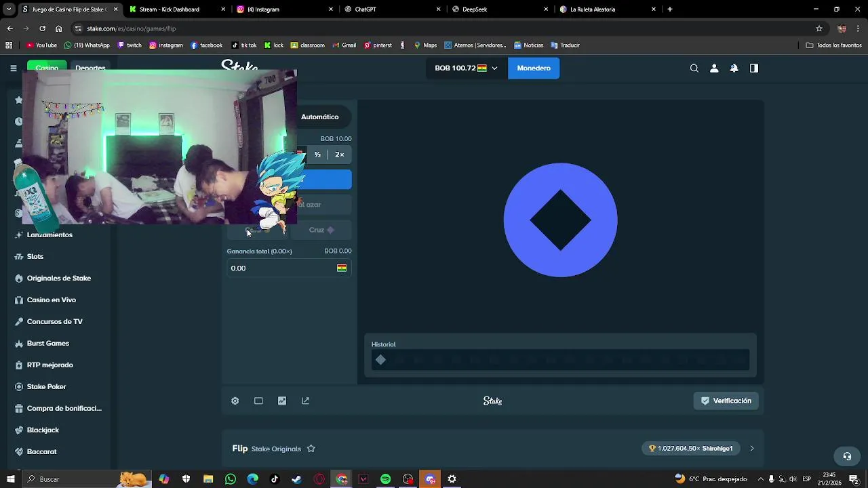This screenshot has height=488, width=868.
Task: Open the taskbar notification center
Action: 854,479
